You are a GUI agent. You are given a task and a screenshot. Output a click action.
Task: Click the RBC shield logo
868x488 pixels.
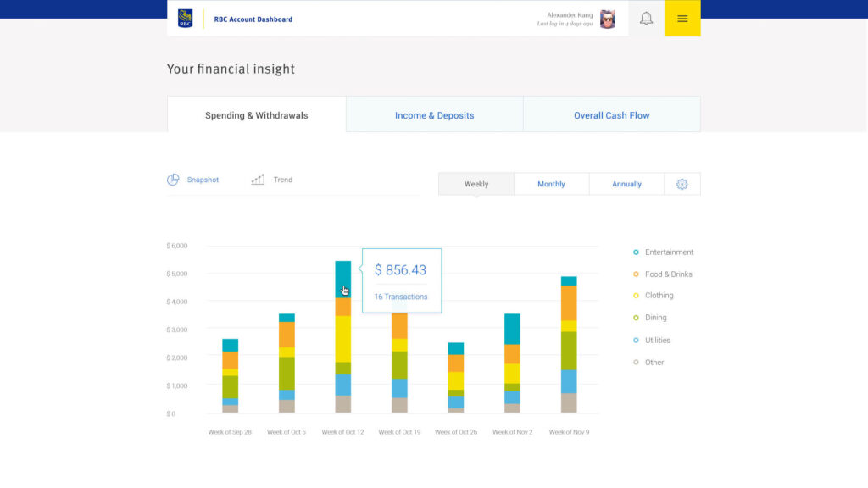pos(185,19)
